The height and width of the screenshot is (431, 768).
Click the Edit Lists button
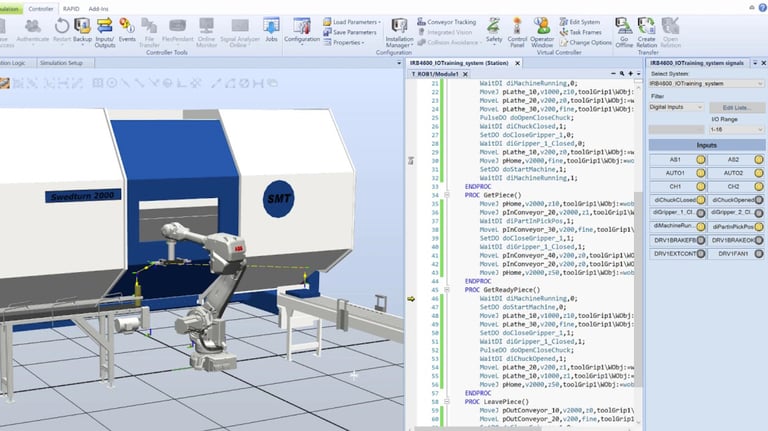pos(737,107)
